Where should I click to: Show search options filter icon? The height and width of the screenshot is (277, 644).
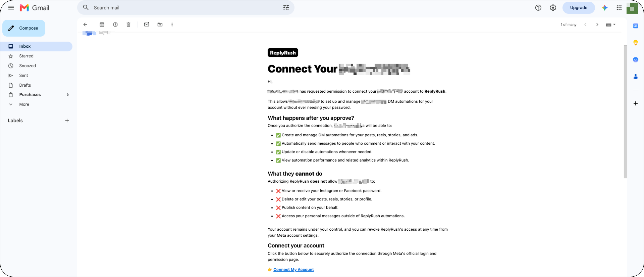coord(286,7)
